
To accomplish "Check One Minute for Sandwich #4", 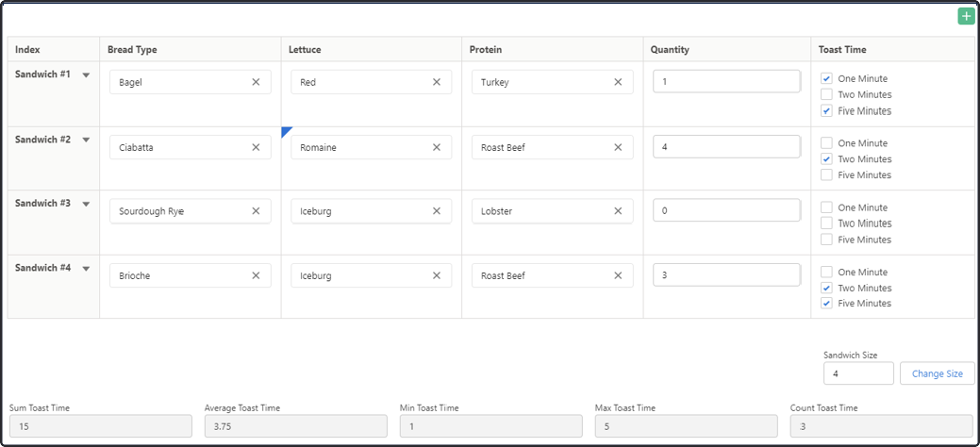I will 826,272.
